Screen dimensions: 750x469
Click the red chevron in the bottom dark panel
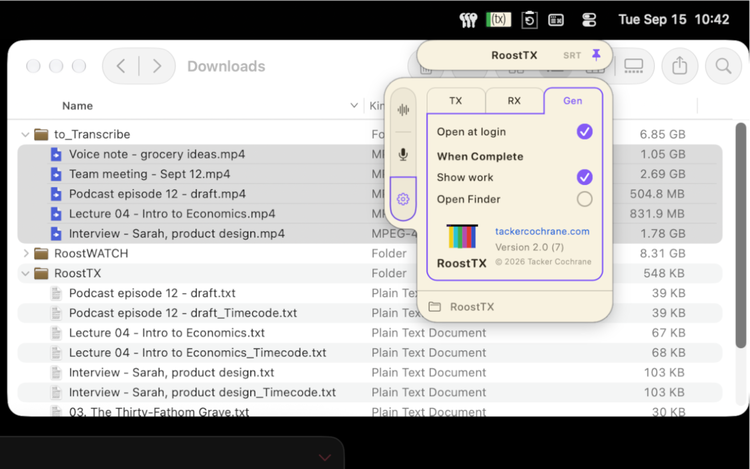pyautogui.click(x=325, y=458)
